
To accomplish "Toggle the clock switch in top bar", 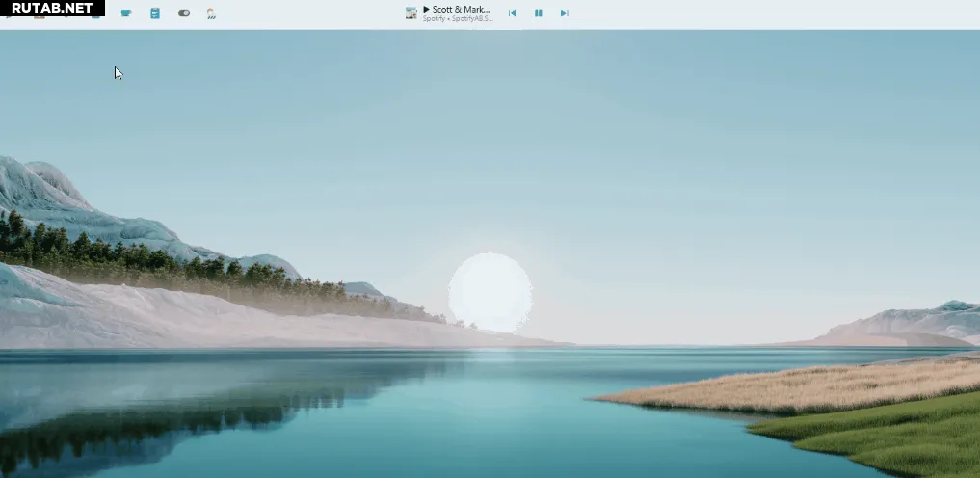I will 184,13.
